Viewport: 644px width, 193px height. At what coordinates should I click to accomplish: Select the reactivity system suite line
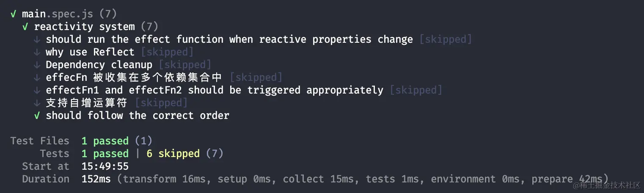(91, 27)
